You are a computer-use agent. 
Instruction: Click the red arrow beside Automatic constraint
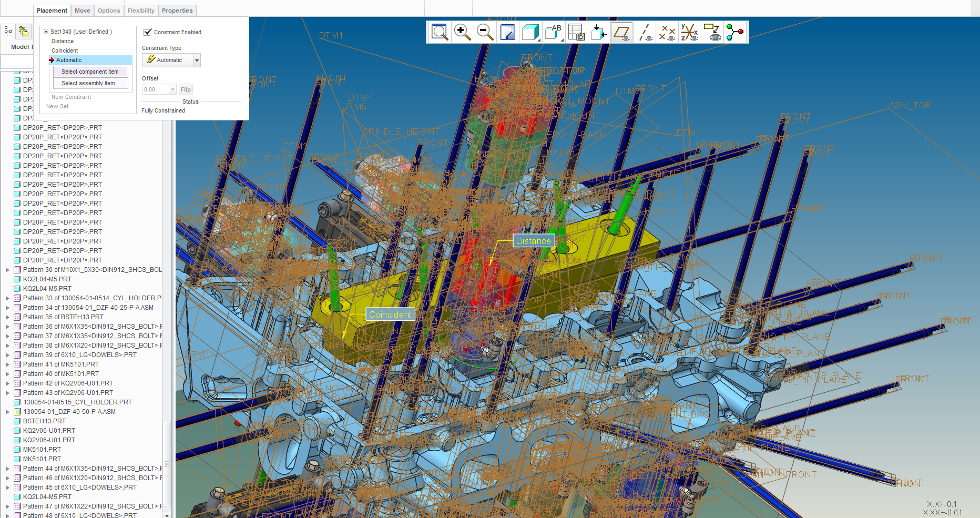(x=52, y=60)
